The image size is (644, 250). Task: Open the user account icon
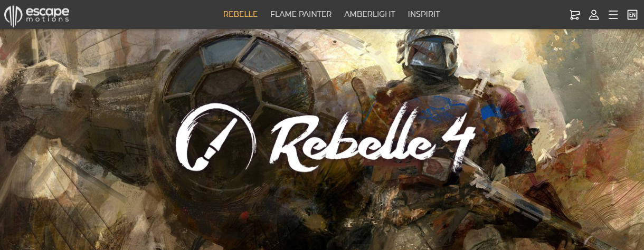[594, 15]
